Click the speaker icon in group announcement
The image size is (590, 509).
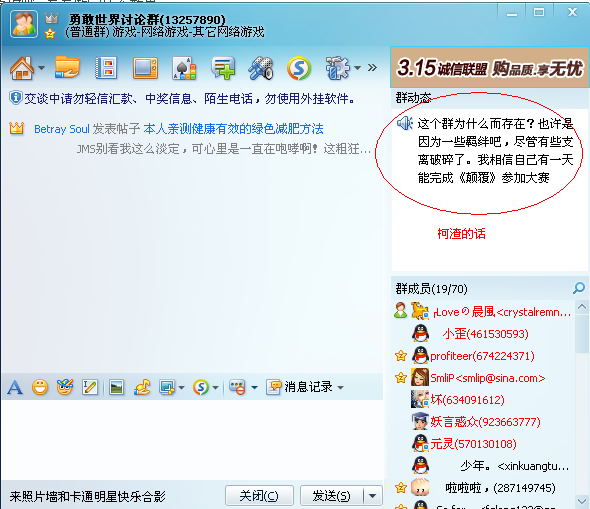click(x=405, y=123)
